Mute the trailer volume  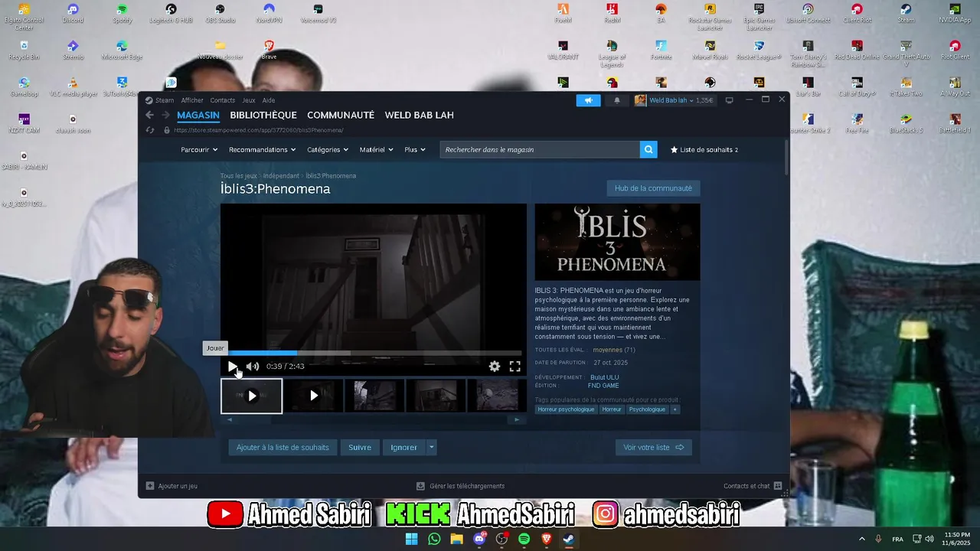point(252,367)
